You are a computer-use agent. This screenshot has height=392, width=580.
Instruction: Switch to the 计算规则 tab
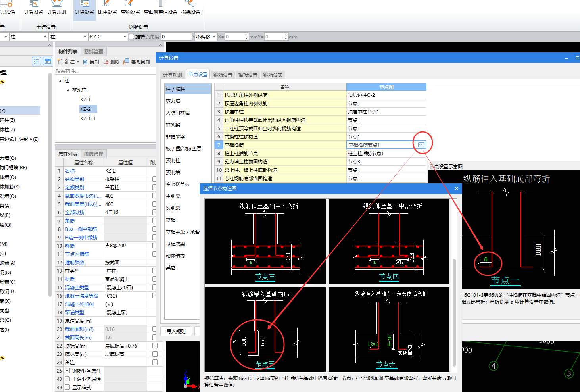[173, 75]
